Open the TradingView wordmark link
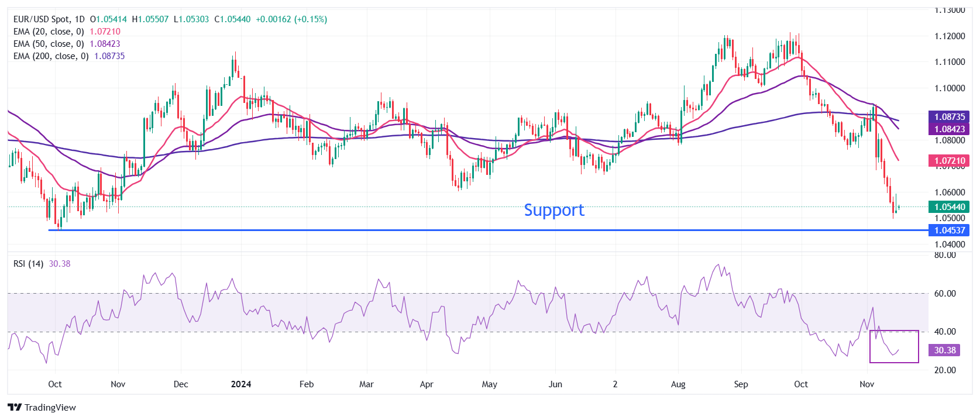The height and width of the screenshot is (420, 980). (x=50, y=408)
